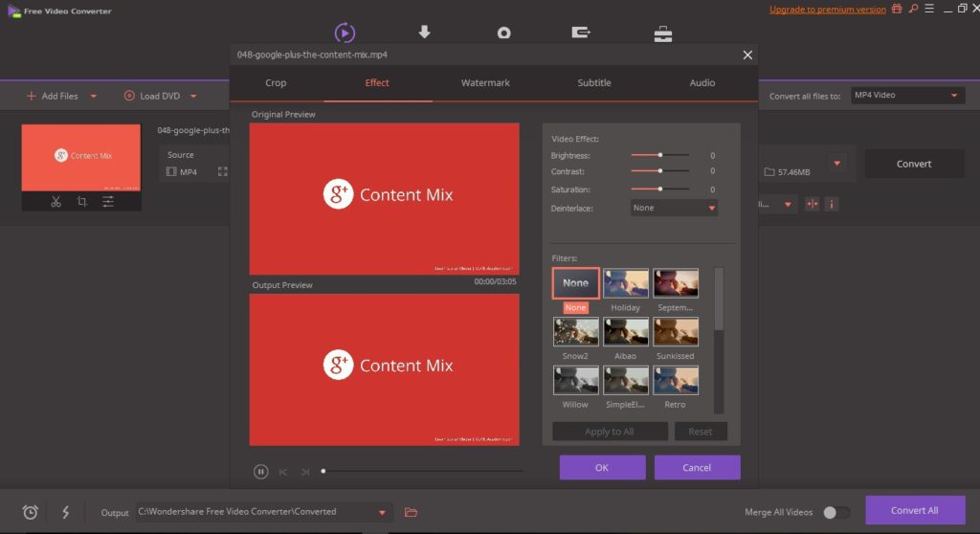Screen dimensions: 980x534
Task: Open the Audio tab
Action: click(702, 82)
